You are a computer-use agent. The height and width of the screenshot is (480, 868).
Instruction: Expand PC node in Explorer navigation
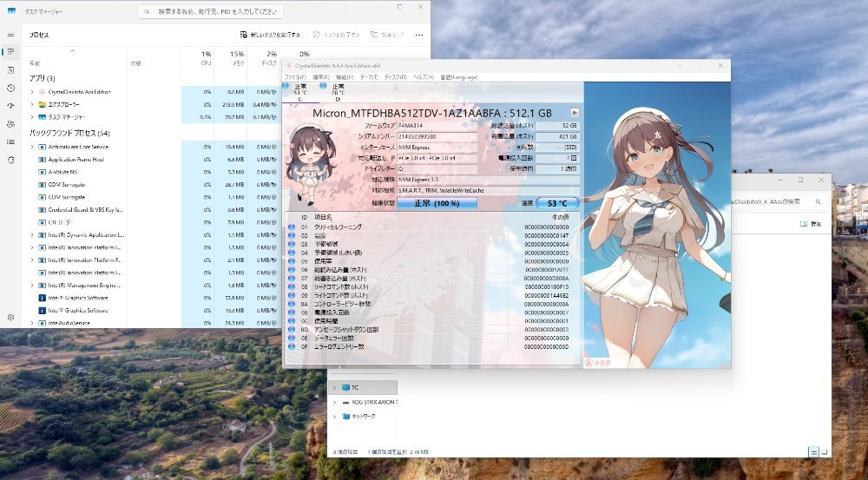pos(334,387)
